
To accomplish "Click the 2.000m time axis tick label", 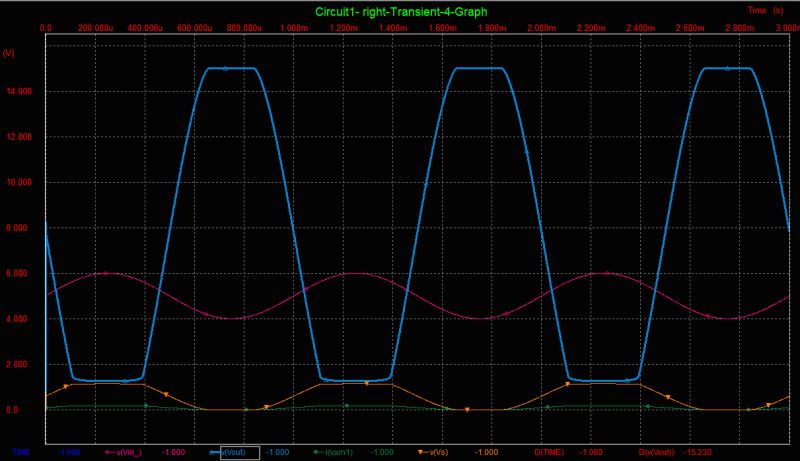I will [x=542, y=28].
